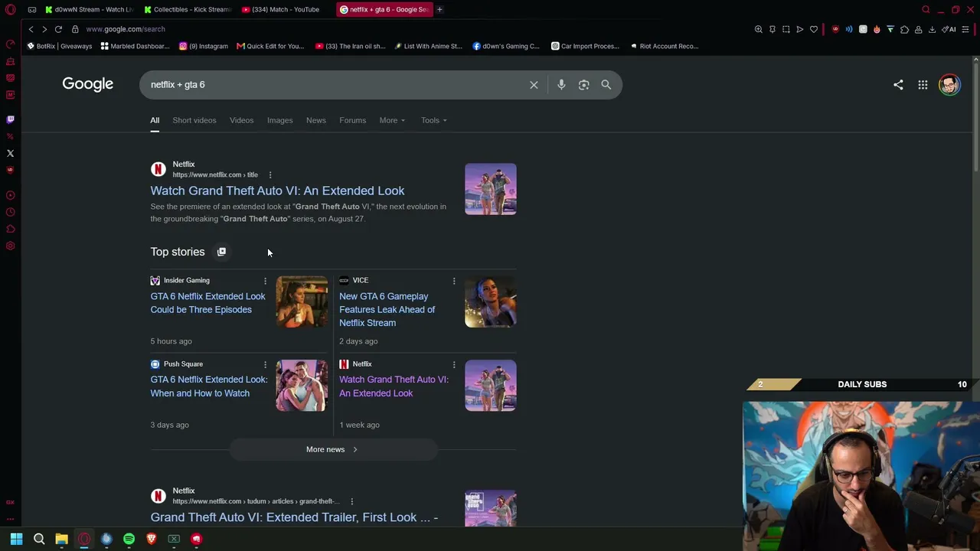Clear the search query with X
980x551 pixels.
(534, 85)
